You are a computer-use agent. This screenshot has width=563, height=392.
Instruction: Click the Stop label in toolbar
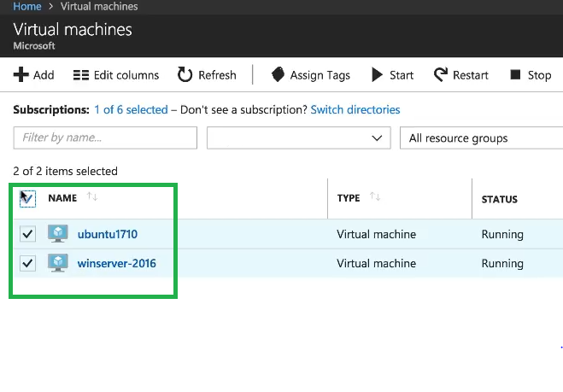pos(539,75)
